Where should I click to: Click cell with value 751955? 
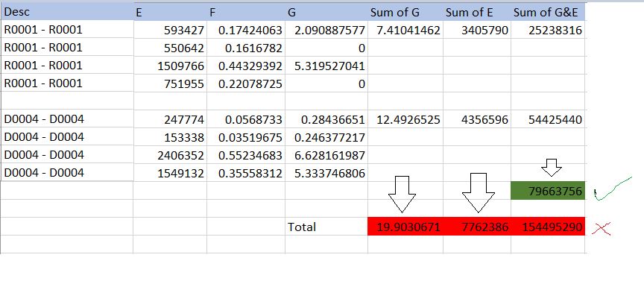pos(170,83)
